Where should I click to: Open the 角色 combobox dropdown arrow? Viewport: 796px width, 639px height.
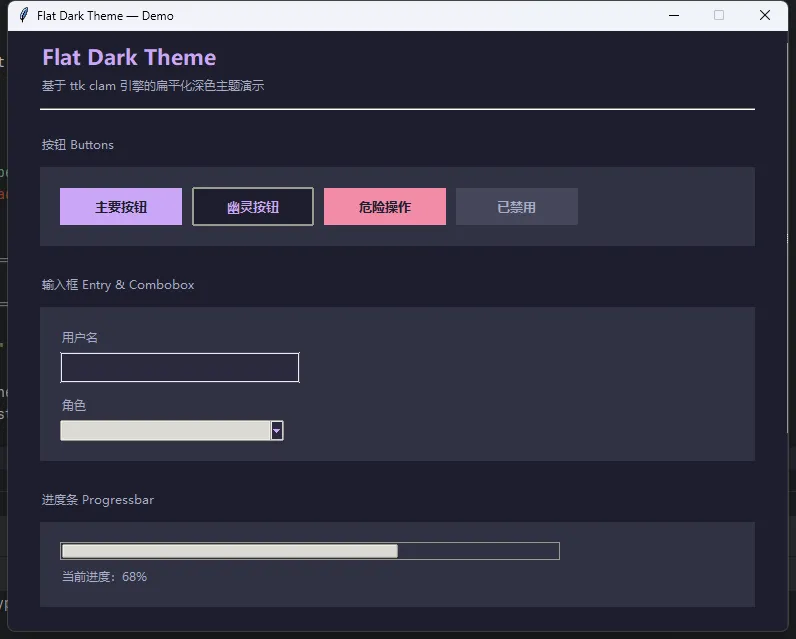point(277,431)
